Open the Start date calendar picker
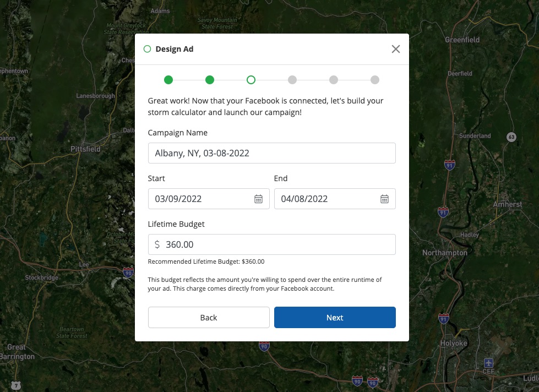539x392 pixels. (258, 199)
